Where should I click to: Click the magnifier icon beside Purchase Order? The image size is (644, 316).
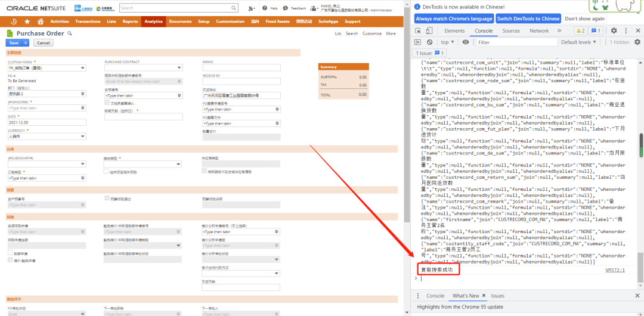point(69,33)
